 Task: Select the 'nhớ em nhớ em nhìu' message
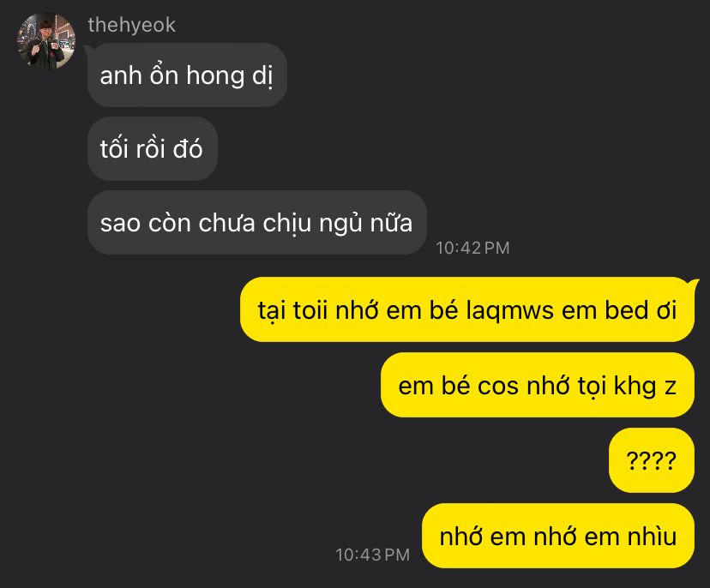(x=558, y=536)
